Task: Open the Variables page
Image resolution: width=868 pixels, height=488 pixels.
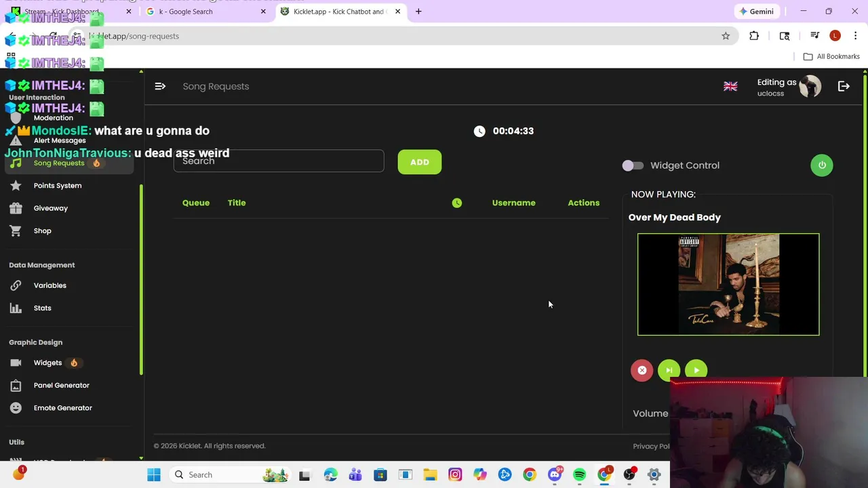Action: (x=50, y=285)
